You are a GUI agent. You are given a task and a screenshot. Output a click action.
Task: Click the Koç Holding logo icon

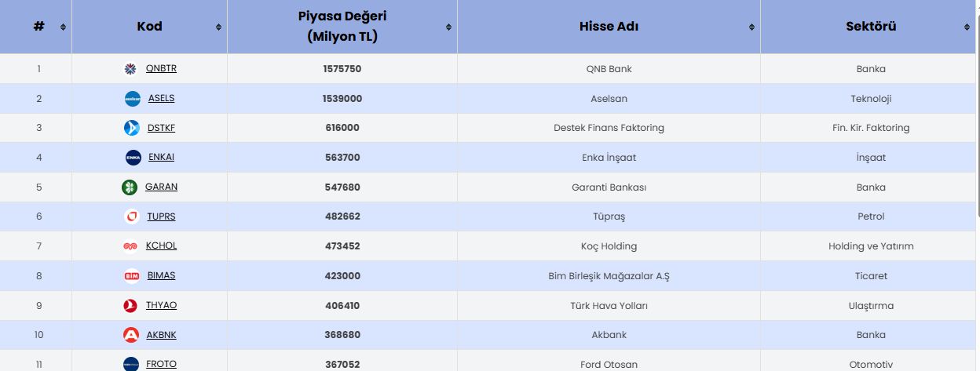(130, 246)
